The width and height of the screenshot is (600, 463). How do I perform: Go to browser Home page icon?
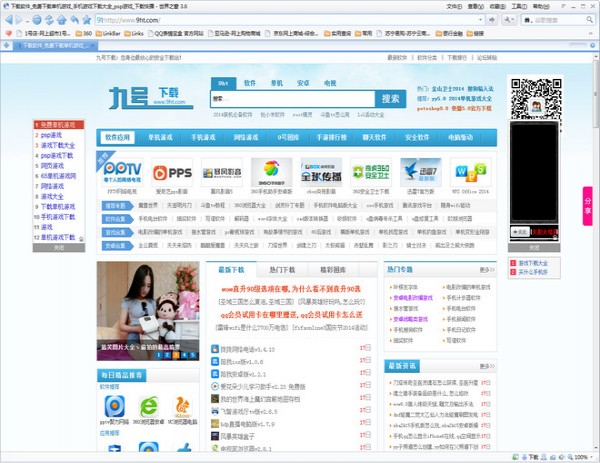(x=61, y=20)
